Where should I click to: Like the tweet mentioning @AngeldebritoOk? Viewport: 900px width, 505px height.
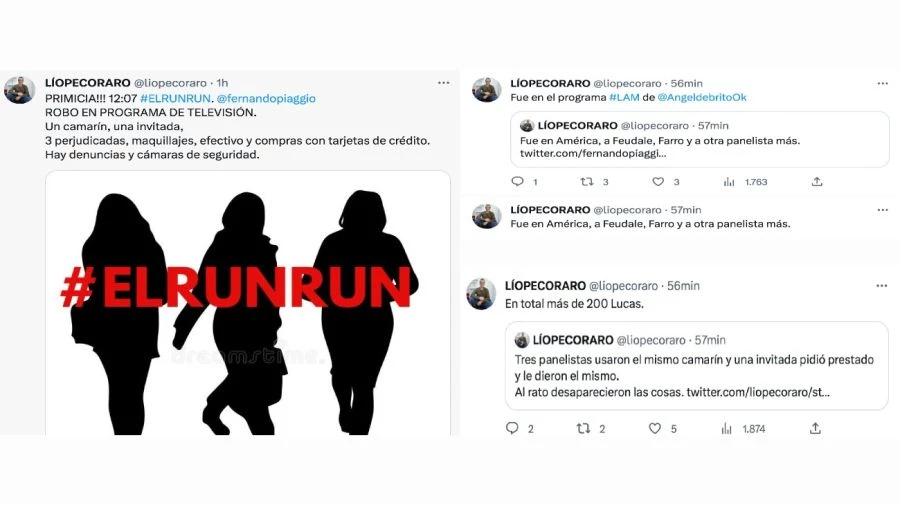(658, 181)
